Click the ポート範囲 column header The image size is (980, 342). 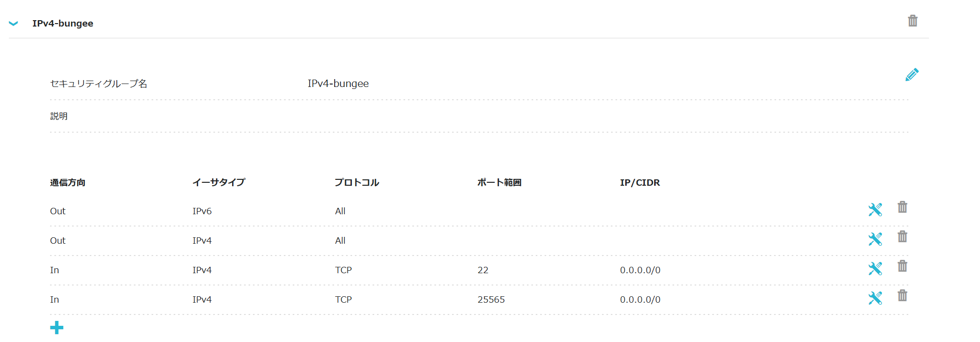pyautogui.click(x=499, y=183)
